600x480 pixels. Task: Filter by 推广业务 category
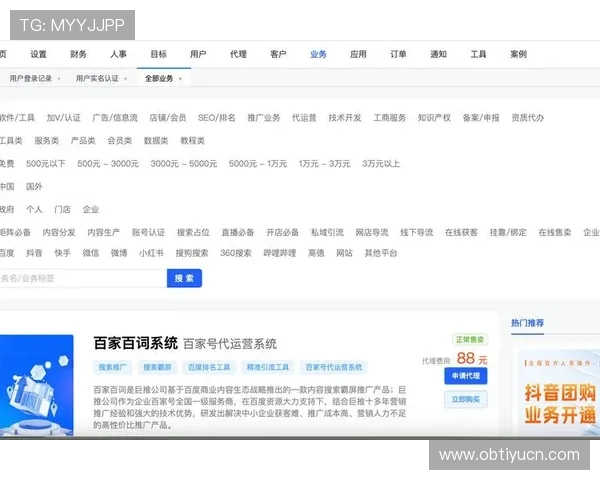coord(264,118)
